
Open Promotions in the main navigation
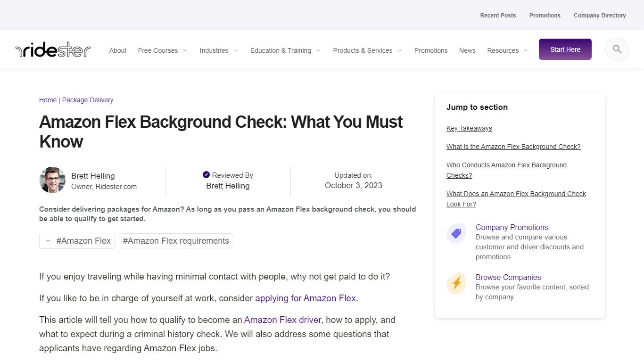[x=431, y=50]
